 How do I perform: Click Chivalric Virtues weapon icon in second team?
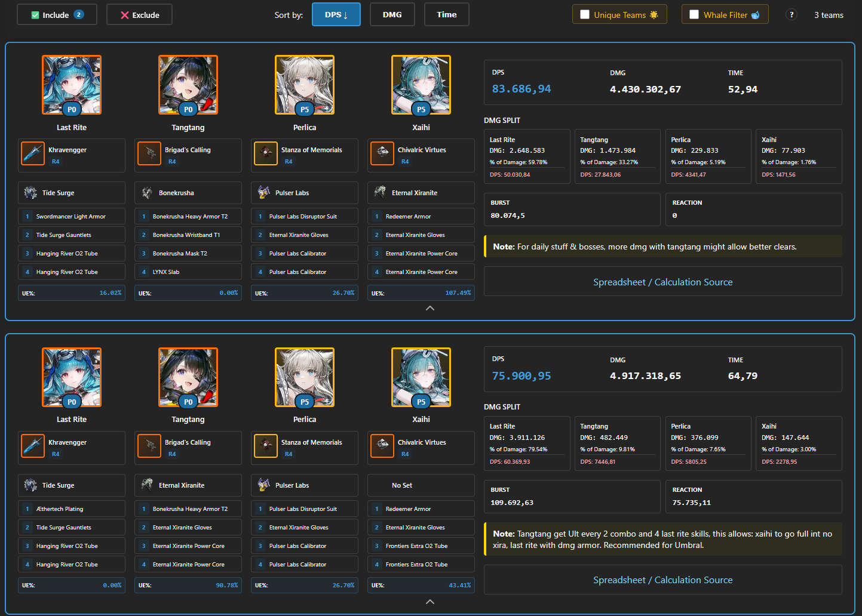click(x=382, y=446)
